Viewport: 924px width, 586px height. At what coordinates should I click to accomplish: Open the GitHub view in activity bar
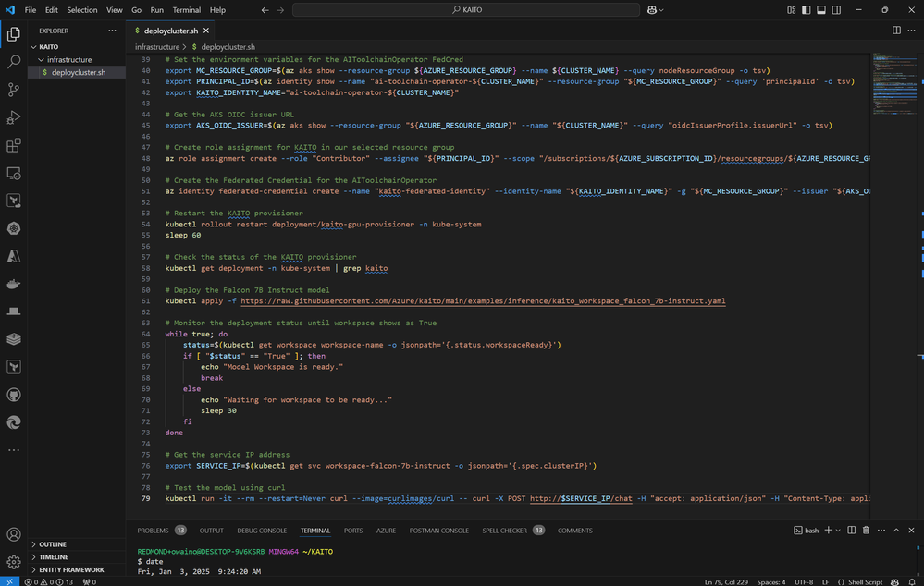coord(14,395)
